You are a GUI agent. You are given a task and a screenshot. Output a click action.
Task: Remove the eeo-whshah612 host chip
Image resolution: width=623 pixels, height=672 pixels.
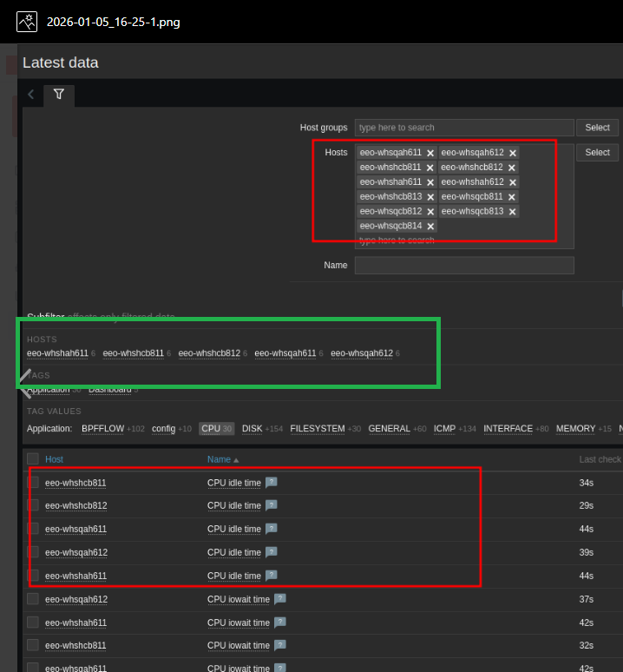coord(513,182)
